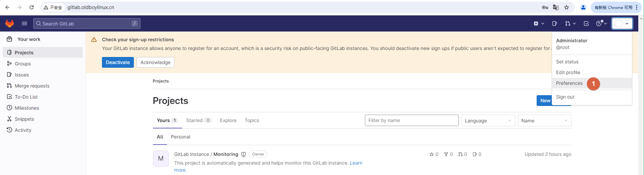This screenshot has height=175, width=644.
Task: Open the Chrome profile icon
Action: tap(583, 7)
